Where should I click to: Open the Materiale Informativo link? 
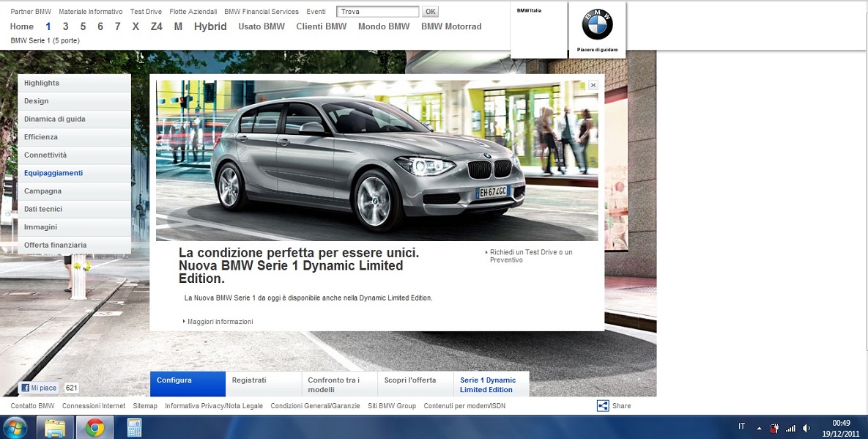coord(91,12)
